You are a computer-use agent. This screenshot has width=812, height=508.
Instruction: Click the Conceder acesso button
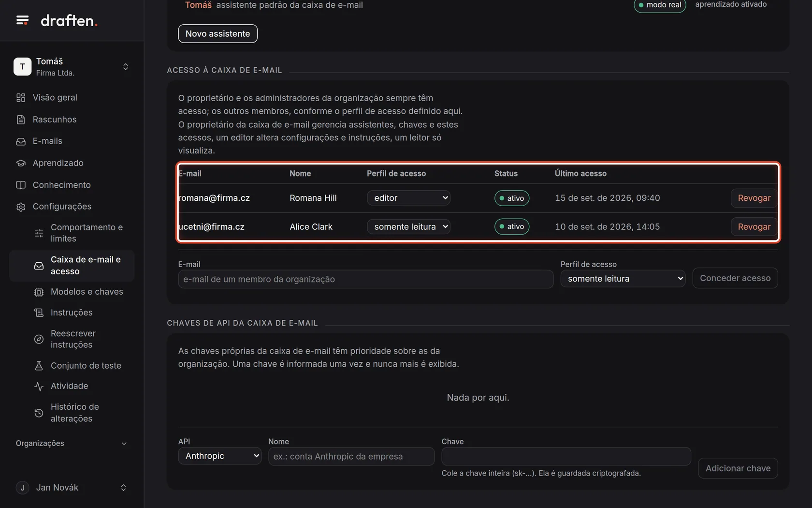pos(735,278)
